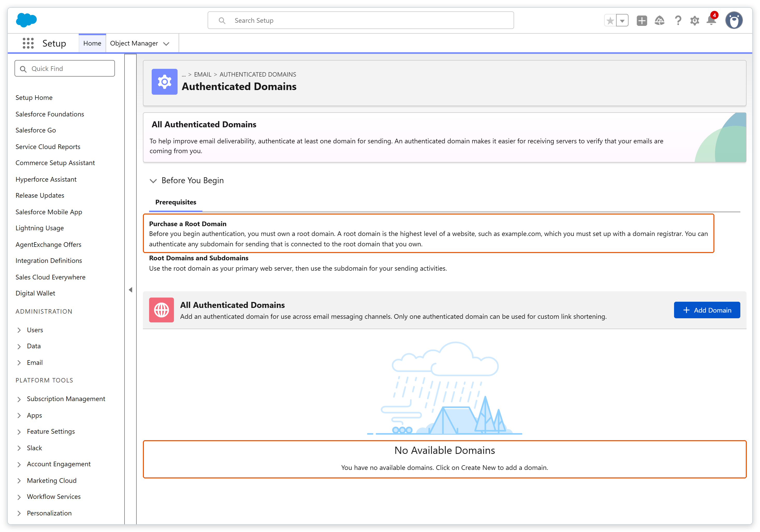
Task: Focus the Quick Find input
Action: (65, 69)
